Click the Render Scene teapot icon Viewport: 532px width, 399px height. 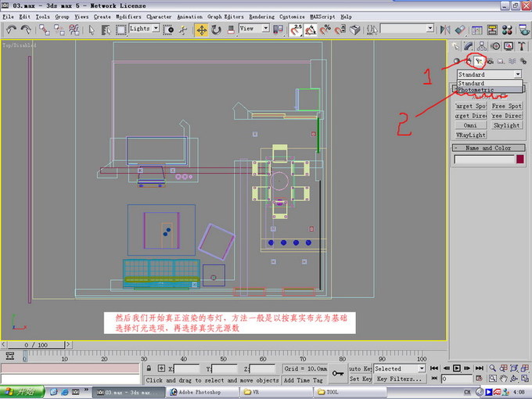(524, 30)
